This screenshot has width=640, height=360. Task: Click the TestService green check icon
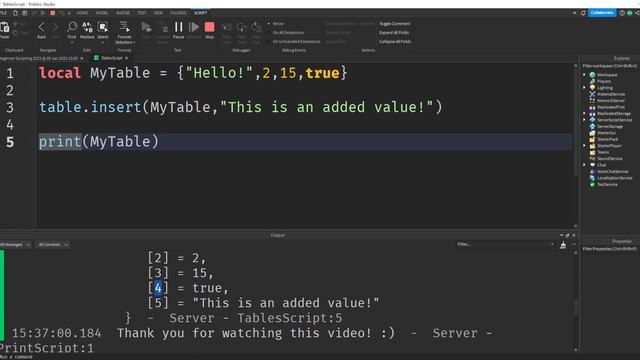592,184
